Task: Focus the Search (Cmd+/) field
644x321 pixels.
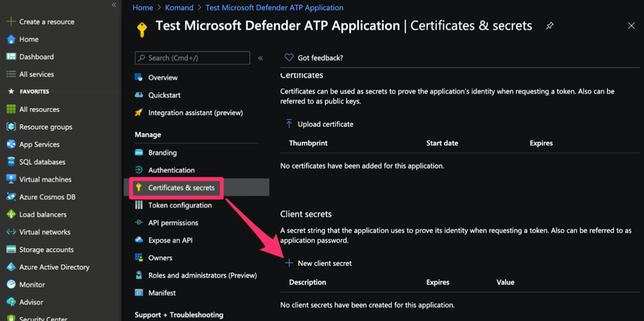Action: 192,58
